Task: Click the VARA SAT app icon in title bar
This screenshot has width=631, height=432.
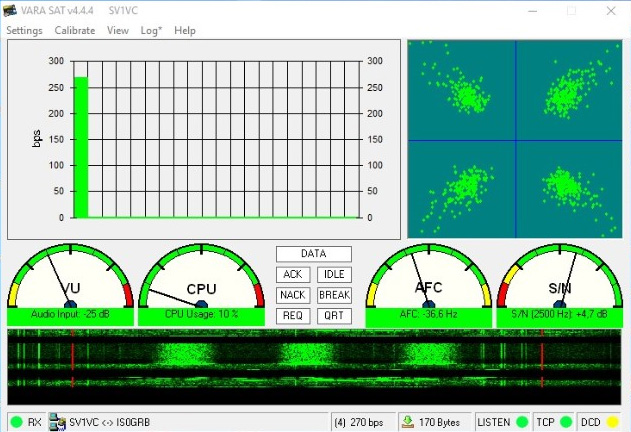Action: (10, 10)
